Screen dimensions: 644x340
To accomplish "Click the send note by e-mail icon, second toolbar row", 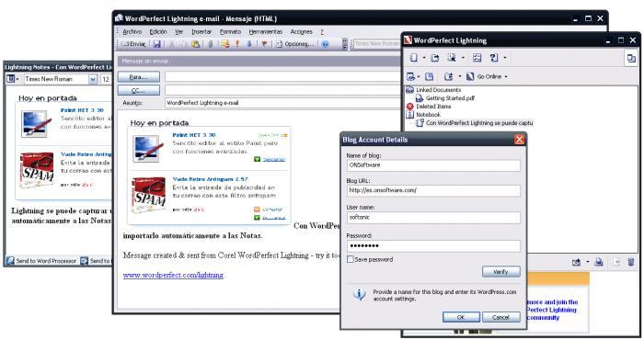I will (410, 76).
